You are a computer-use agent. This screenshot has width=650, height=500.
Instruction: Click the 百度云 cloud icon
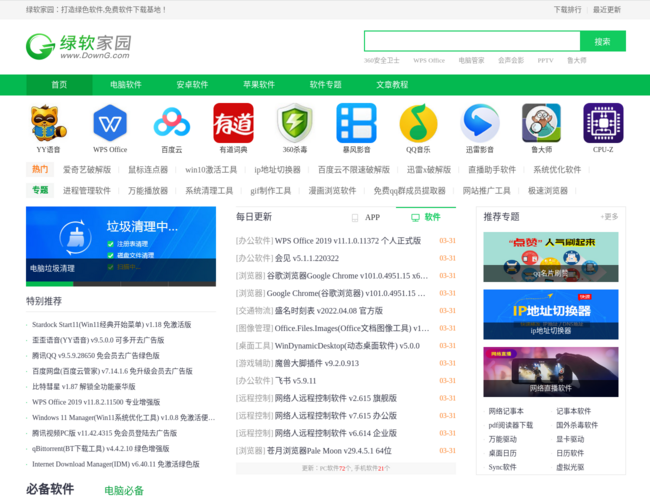pyautogui.click(x=172, y=123)
